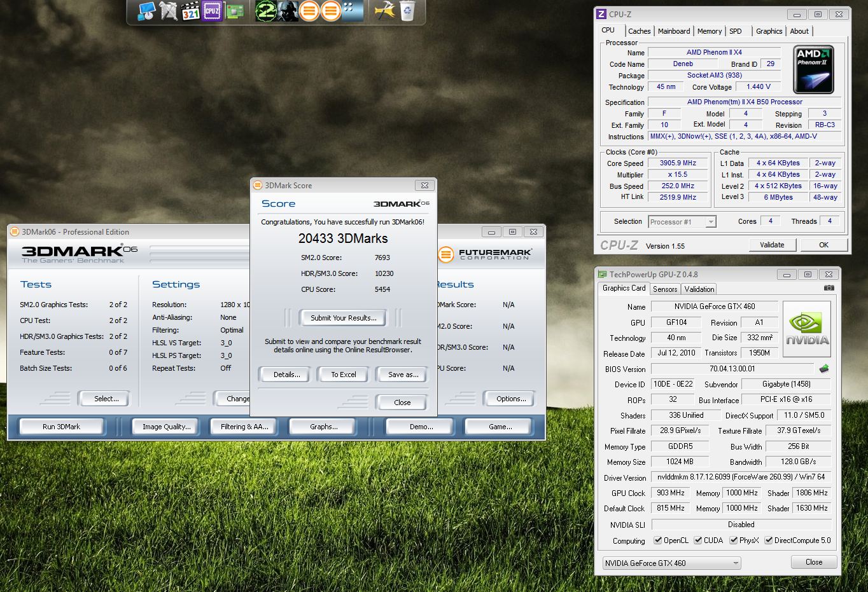868x592 pixels.
Task: Open Image Quality settings in 3DMark06
Action: point(166,427)
